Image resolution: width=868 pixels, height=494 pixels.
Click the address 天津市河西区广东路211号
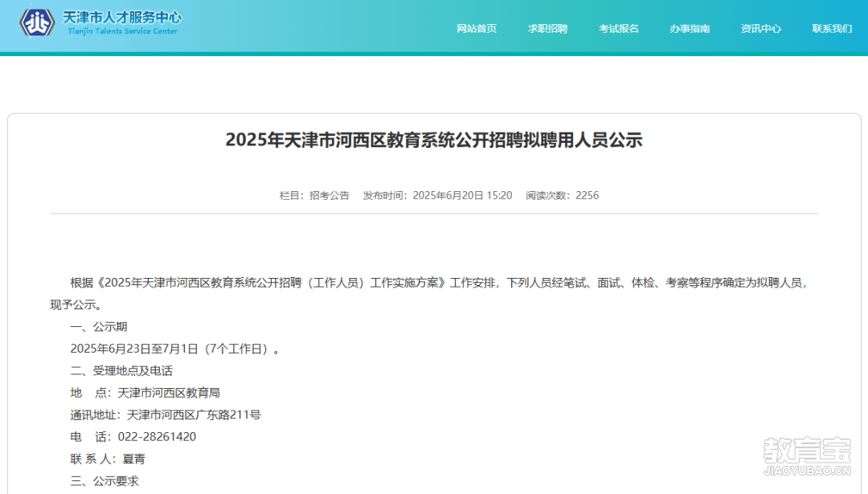pos(194,415)
